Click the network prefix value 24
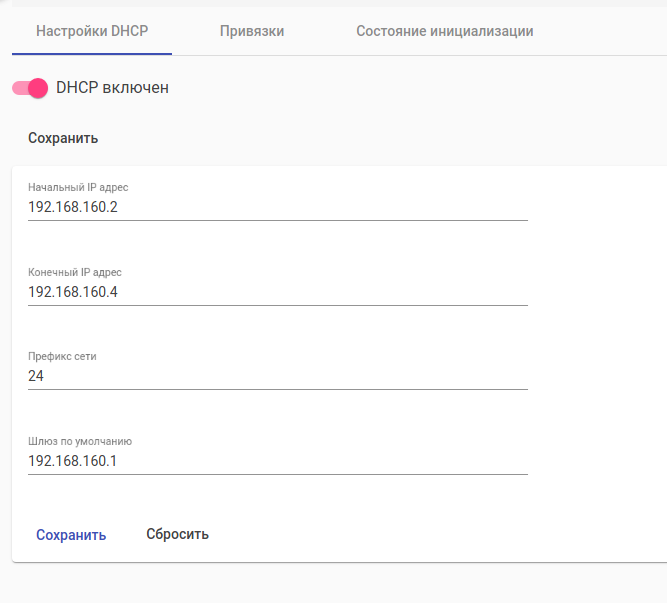This screenshot has height=603, width=667. tap(36, 376)
